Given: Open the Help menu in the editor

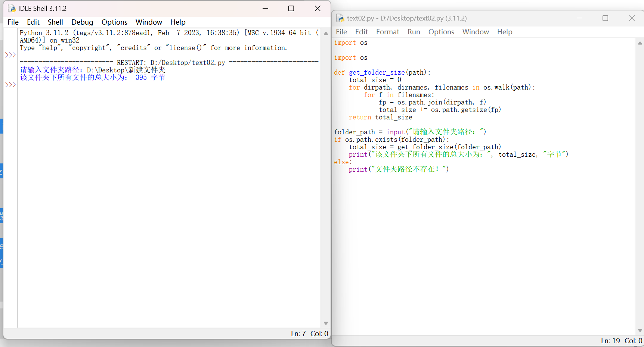Looking at the screenshot, I should click(x=504, y=32).
